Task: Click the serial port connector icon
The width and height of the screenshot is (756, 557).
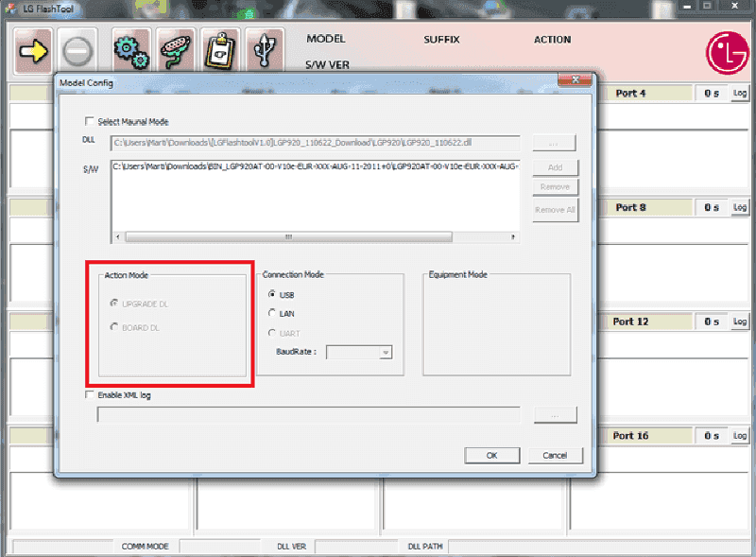Action: (176, 51)
